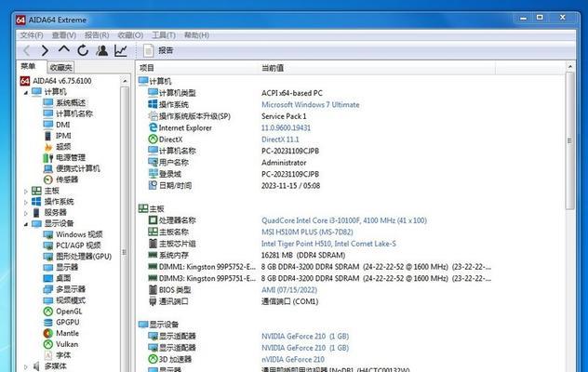
Task: Select PCI/AGP 视频 in the tree
Action: (x=78, y=246)
